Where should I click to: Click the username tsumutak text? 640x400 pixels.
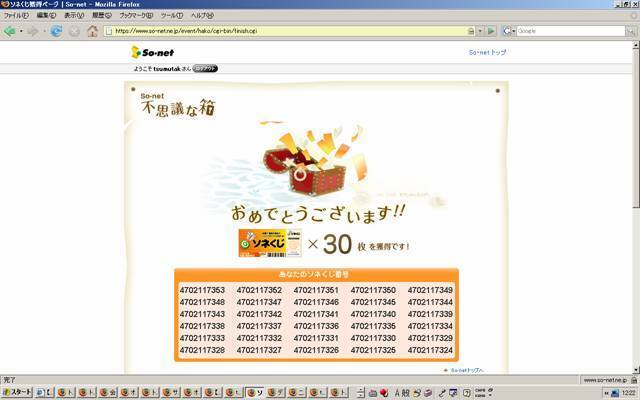pos(167,69)
